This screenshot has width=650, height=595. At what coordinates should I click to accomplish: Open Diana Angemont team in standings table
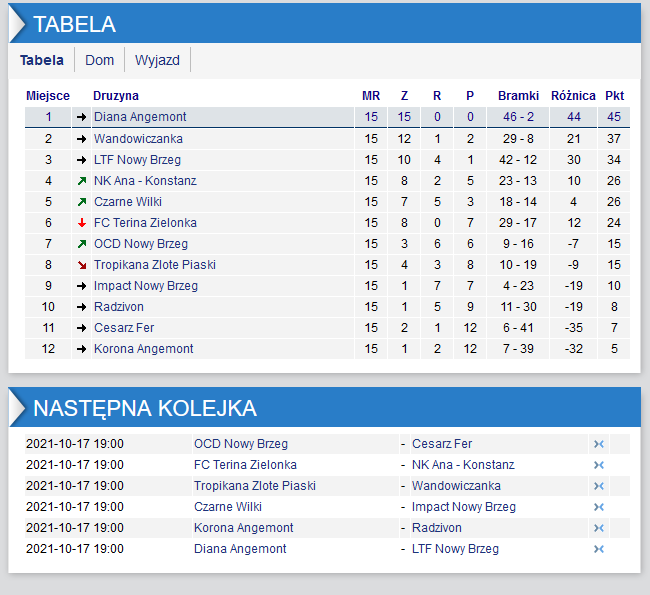click(140, 117)
